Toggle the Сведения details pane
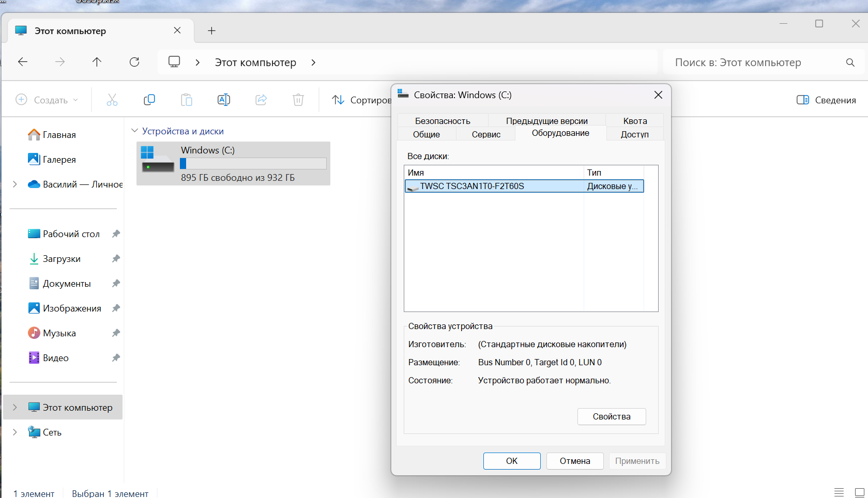The height and width of the screenshot is (498, 868). tap(826, 100)
